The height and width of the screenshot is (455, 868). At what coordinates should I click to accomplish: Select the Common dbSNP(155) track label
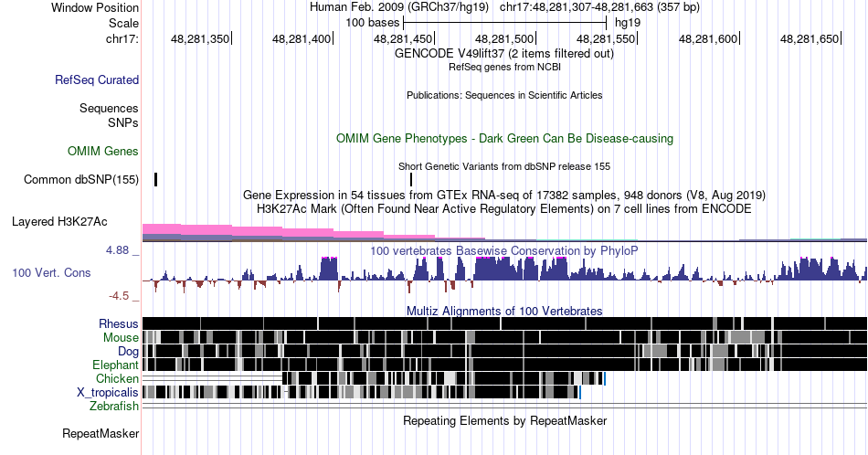click(x=81, y=179)
